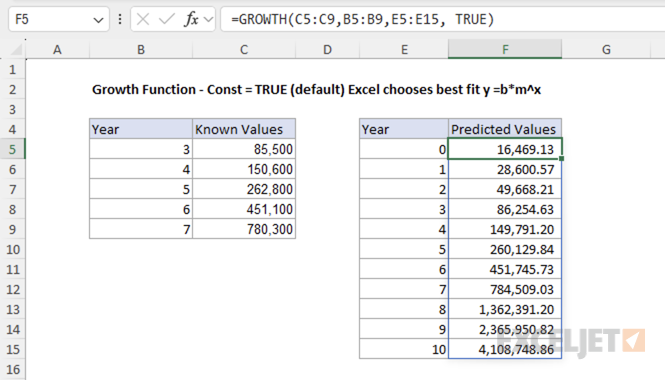Select predicted value cell 260,129.84
This screenshot has height=380, width=665.
tap(505, 249)
